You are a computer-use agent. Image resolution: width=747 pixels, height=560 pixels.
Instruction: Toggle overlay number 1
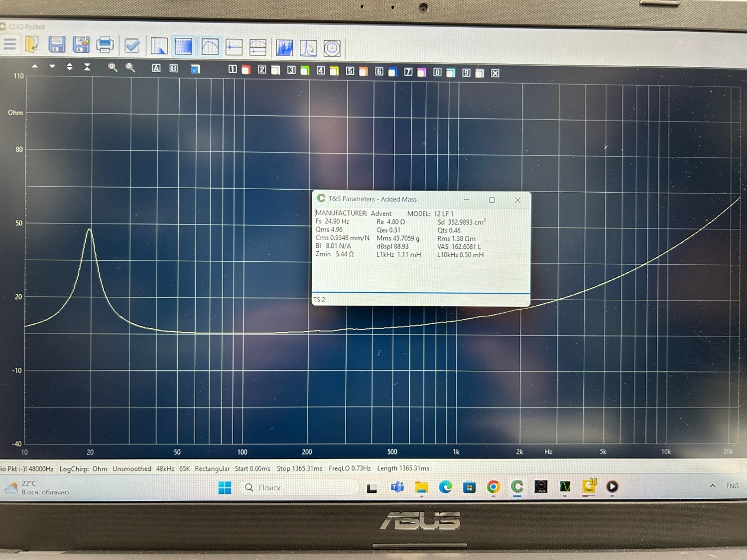(233, 69)
